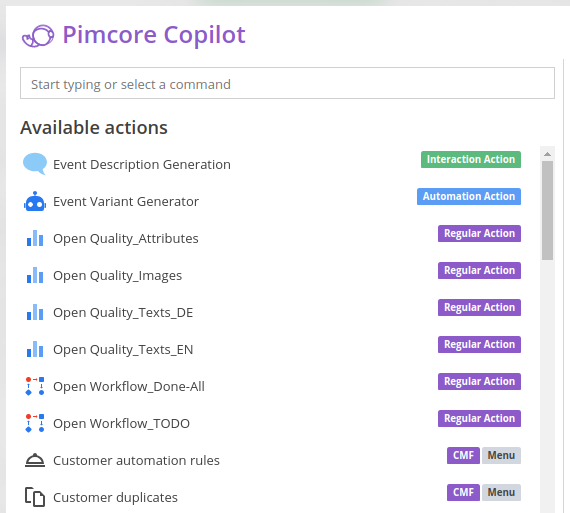
Task: Click the robot icon for Event Variant Generator
Action: (x=35, y=201)
